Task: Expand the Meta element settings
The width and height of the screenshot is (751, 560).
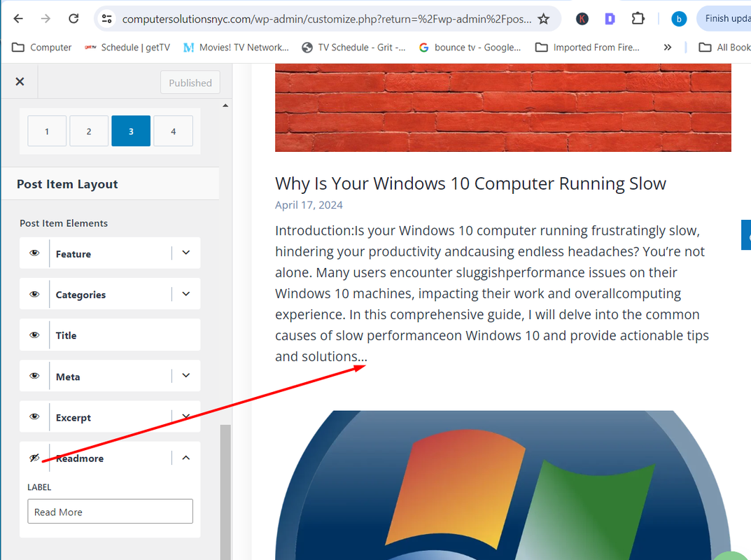Action: coord(186,376)
